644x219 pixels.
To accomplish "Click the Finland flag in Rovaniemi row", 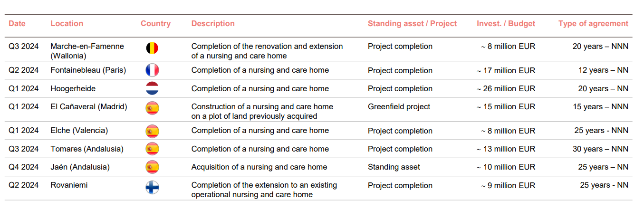I will (152, 188).
